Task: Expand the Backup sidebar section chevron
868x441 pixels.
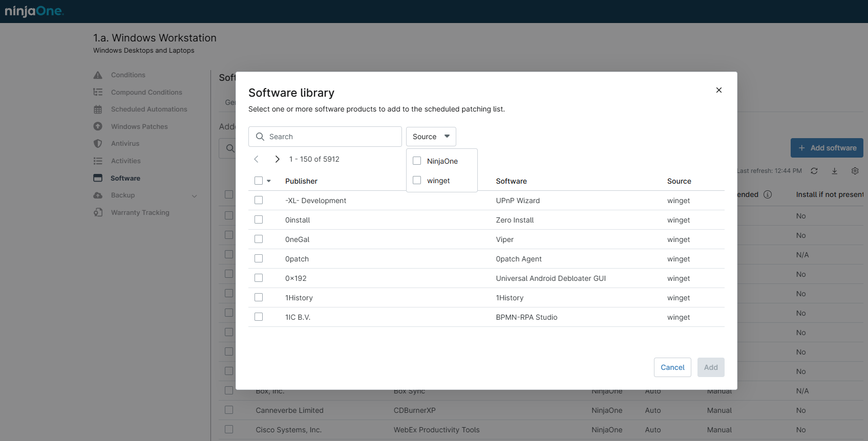Action: click(194, 195)
